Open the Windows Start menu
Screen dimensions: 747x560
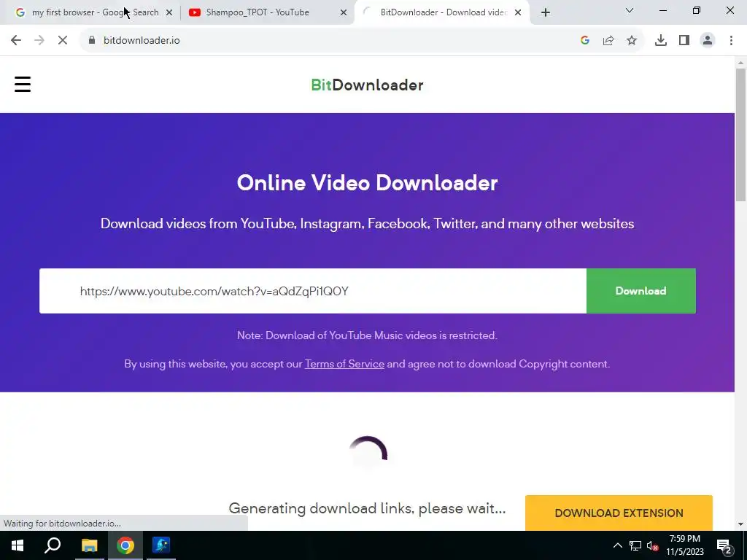click(18, 545)
